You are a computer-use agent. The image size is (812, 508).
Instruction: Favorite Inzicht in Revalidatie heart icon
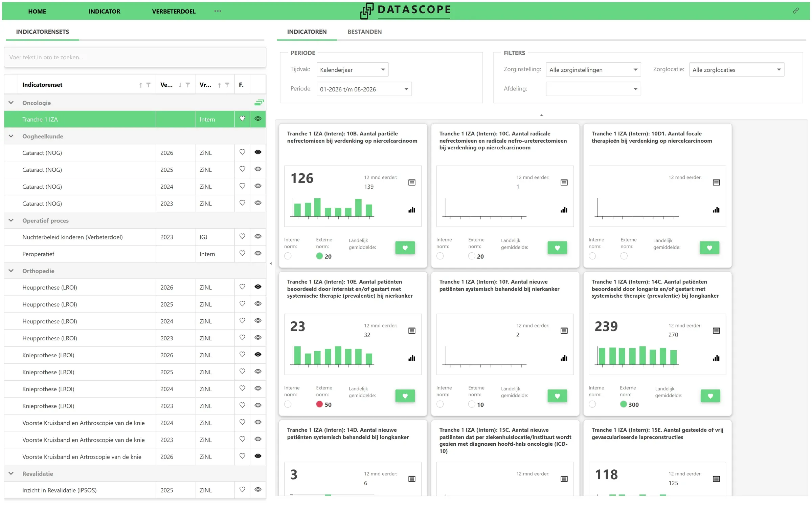pos(242,490)
